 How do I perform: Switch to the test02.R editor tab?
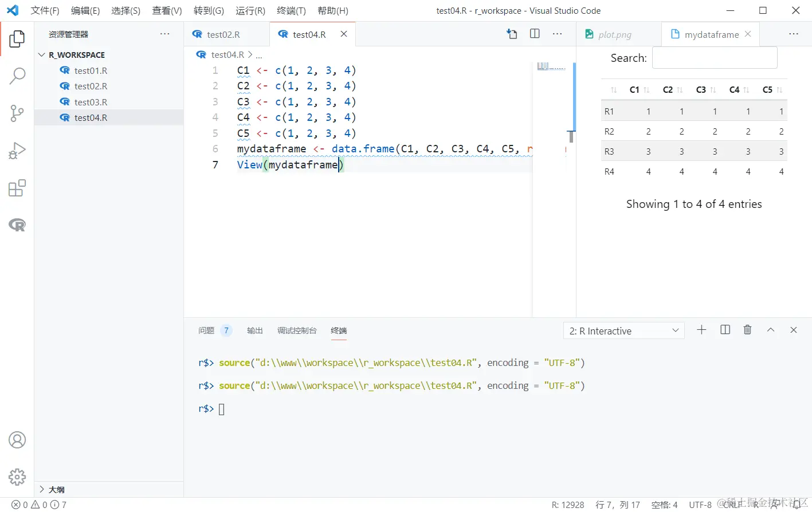(x=227, y=34)
